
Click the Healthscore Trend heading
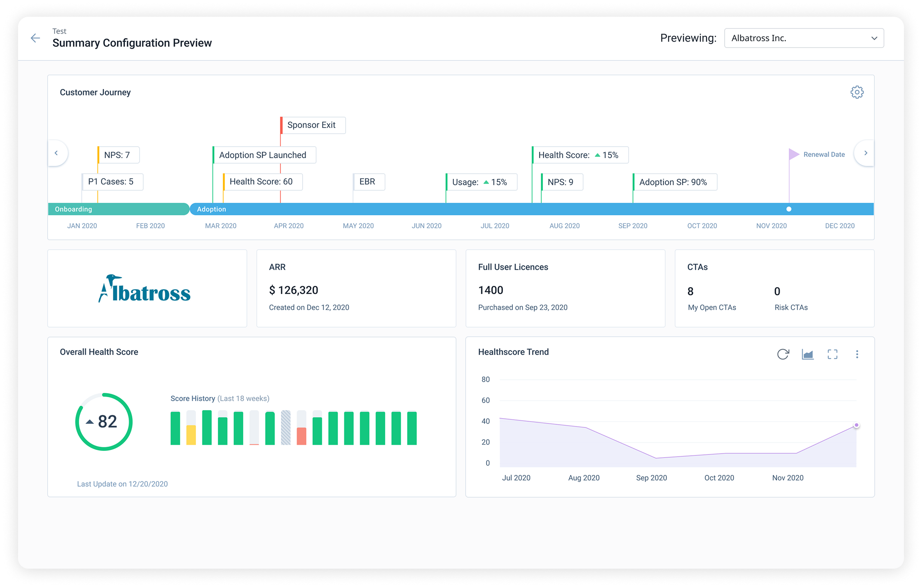point(513,352)
